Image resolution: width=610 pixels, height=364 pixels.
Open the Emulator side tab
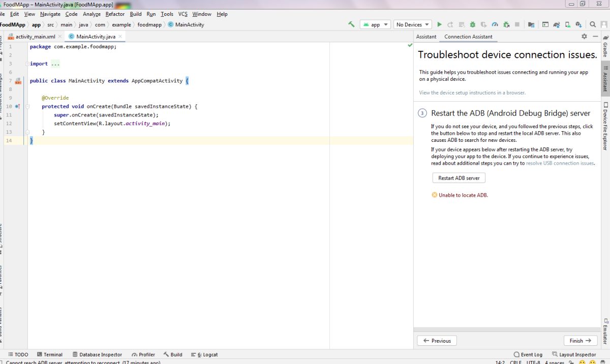click(605, 331)
